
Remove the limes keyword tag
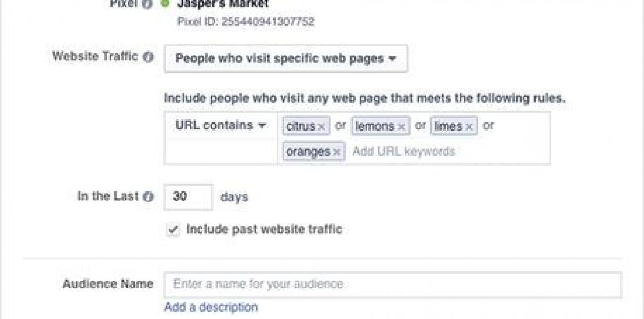pos(469,126)
